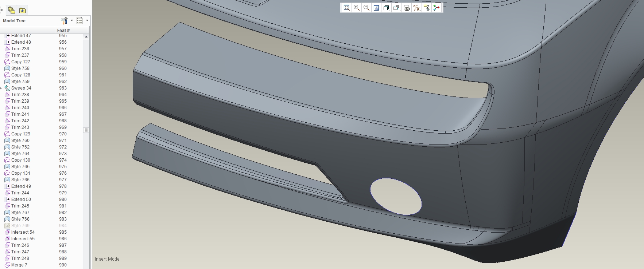This screenshot has width=644, height=269.
Task: Select the Trim 237 feature
Action: tap(20, 55)
